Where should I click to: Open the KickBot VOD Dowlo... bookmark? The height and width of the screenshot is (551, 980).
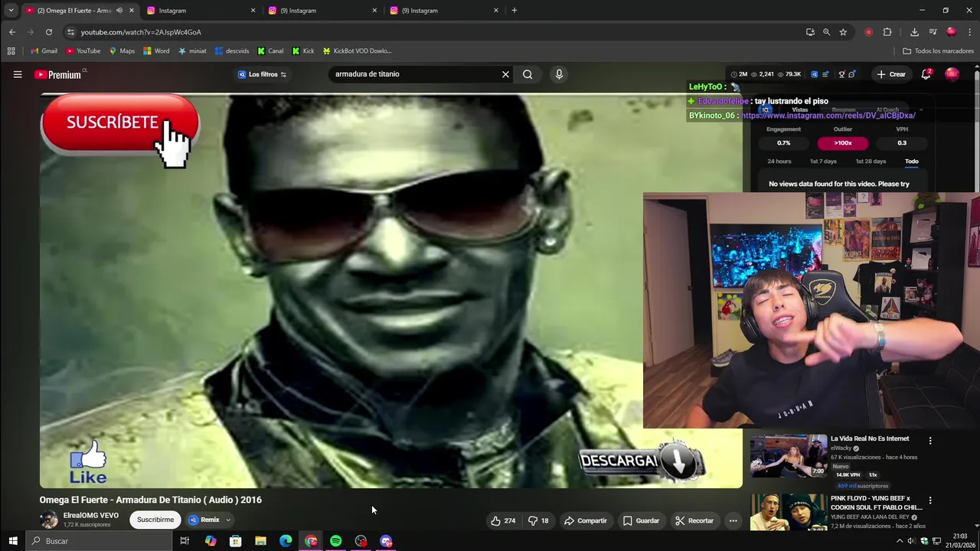(x=358, y=51)
